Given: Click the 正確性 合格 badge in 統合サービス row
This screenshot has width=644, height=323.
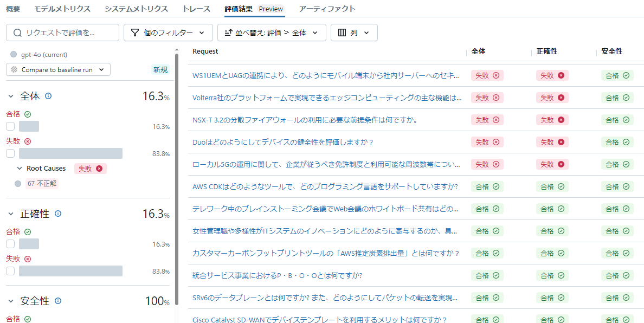Looking at the screenshot, I should pos(552,275).
